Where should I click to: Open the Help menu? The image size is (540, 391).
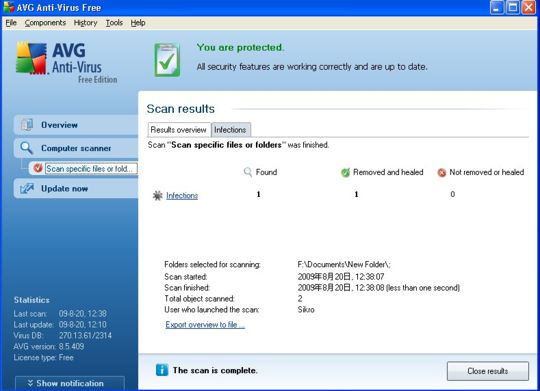pyautogui.click(x=138, y=23)
